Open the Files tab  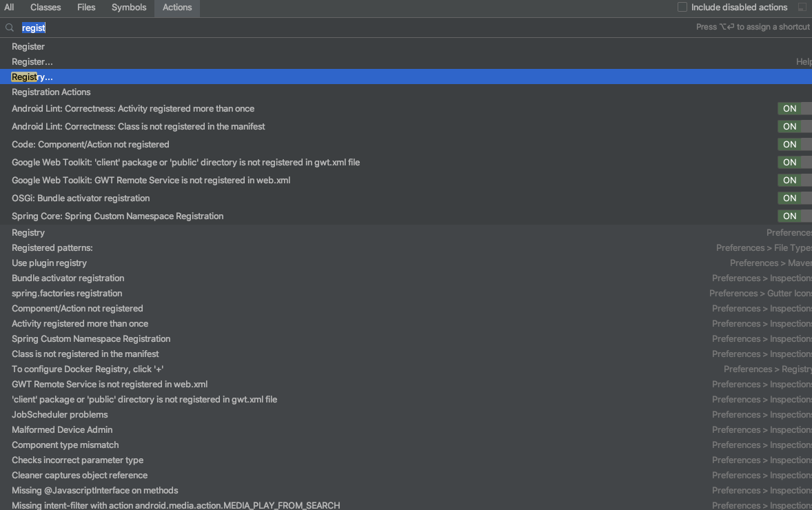point(86,8)
